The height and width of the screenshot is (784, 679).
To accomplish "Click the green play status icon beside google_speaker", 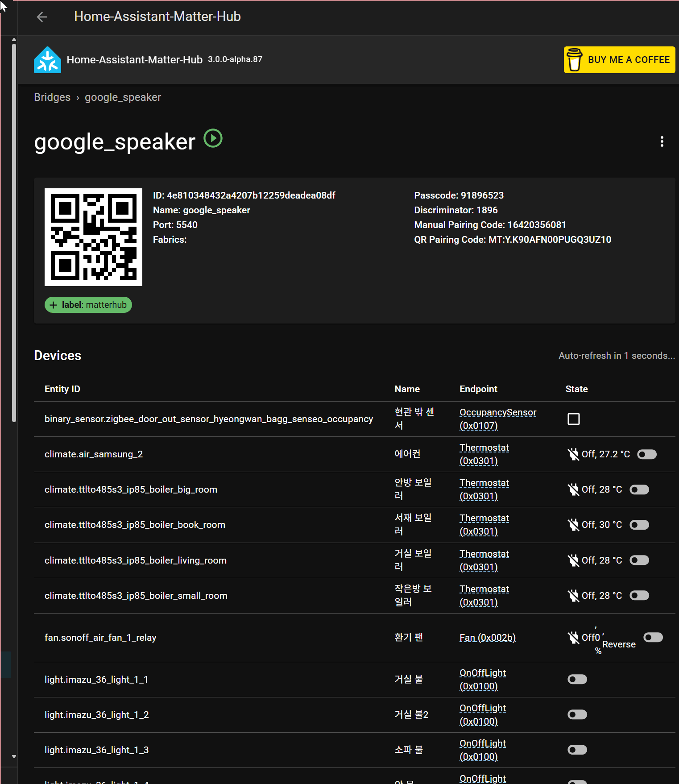I will 213,138.
